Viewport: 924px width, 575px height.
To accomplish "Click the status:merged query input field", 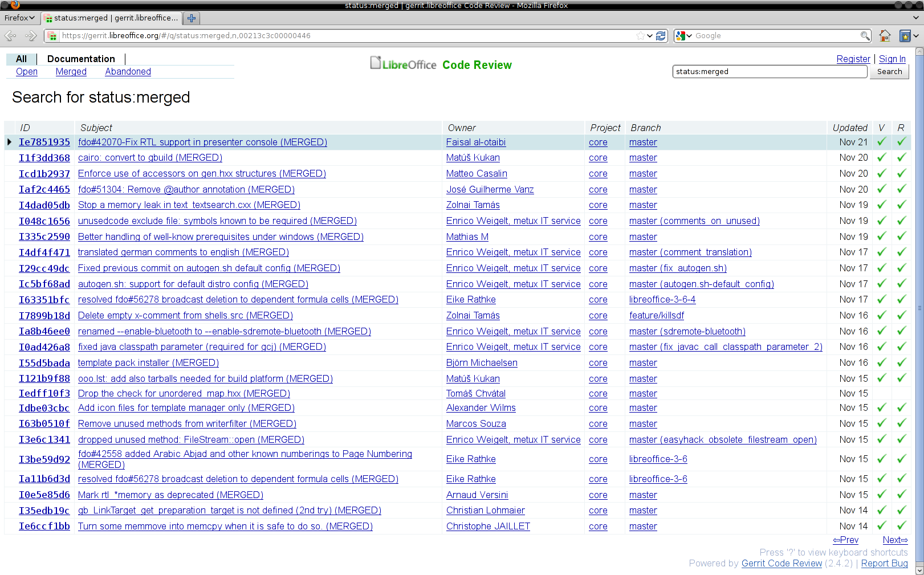I will (770, 72).
